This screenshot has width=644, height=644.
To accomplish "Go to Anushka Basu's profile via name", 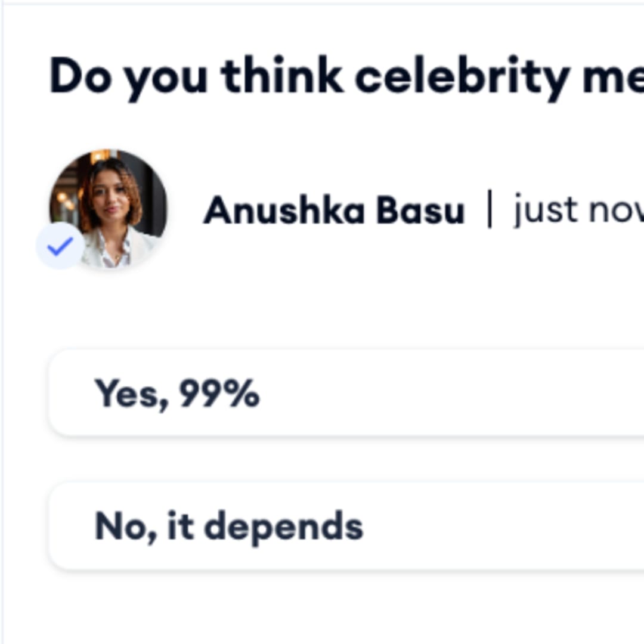I will point(333,210).
